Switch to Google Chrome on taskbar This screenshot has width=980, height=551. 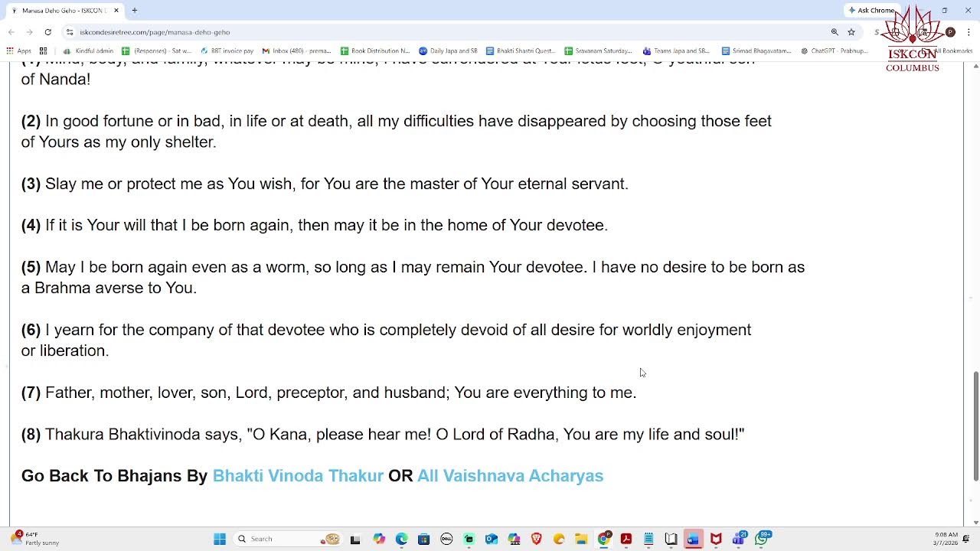604,539
